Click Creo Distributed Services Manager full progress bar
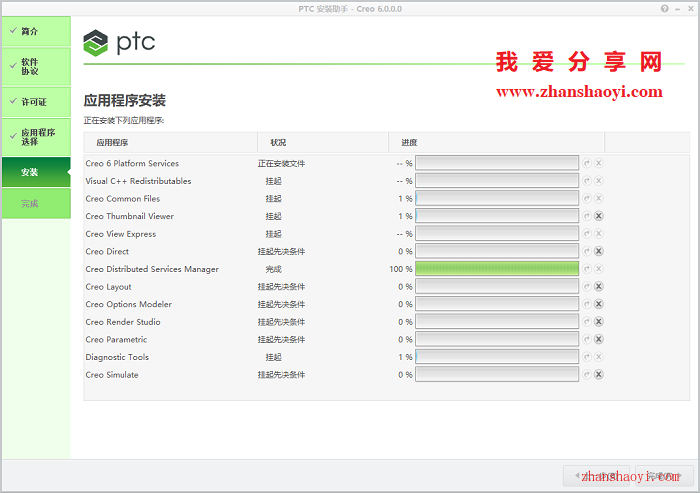The height and width of the screenshot is (493, 700). click(x=497, y=269)
